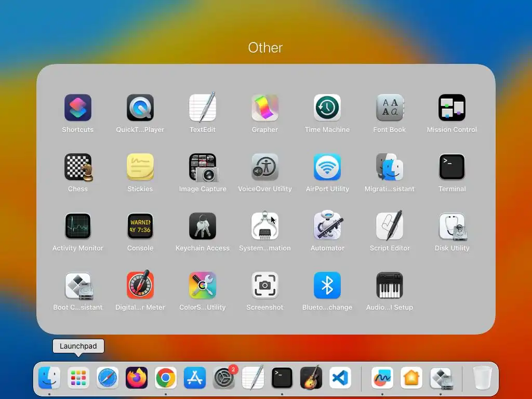Click Boot Camp Assistant in the Dock

click(x=441, y=378)
